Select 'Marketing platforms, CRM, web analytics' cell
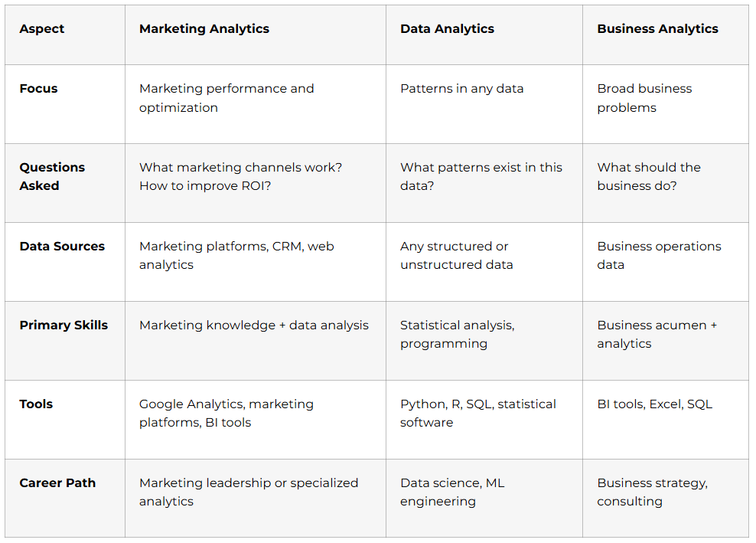The height and width of the screenshot is (543, 756). pyautogui.click(x=236, y=256)
